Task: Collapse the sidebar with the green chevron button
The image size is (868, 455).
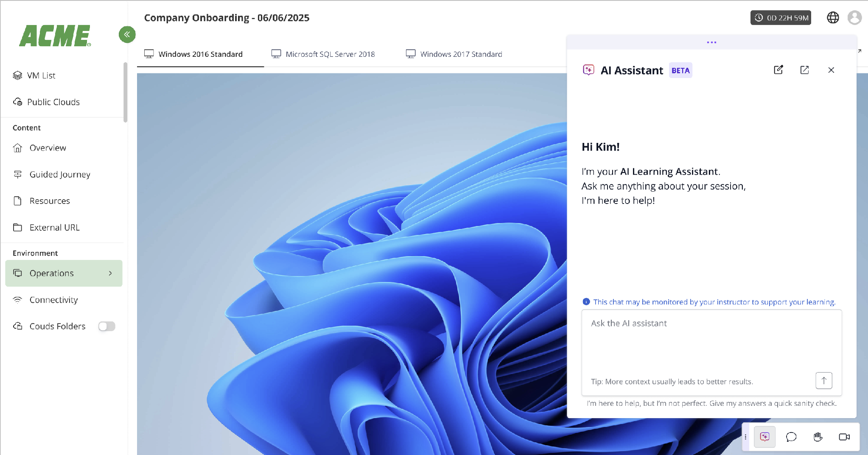Action: coord(127,34)
